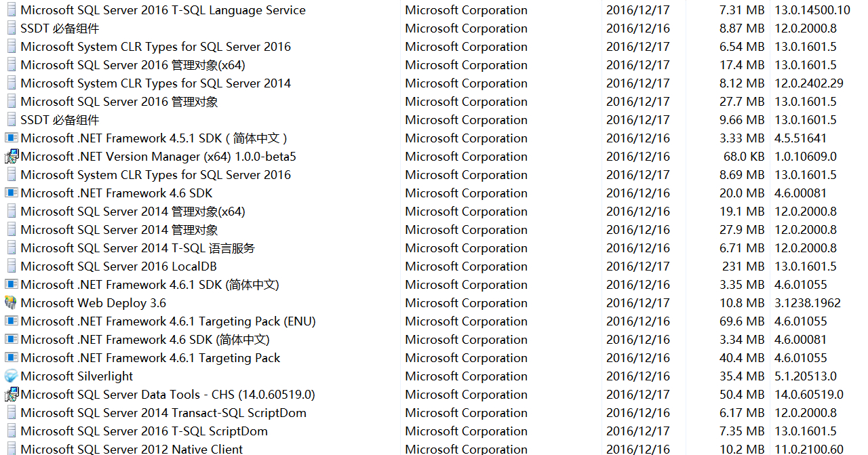Image resolution: width=868 pixels, height=455 pixels.
Task: Click version number 3.1238.1962
Action: (x=808, y=303)
